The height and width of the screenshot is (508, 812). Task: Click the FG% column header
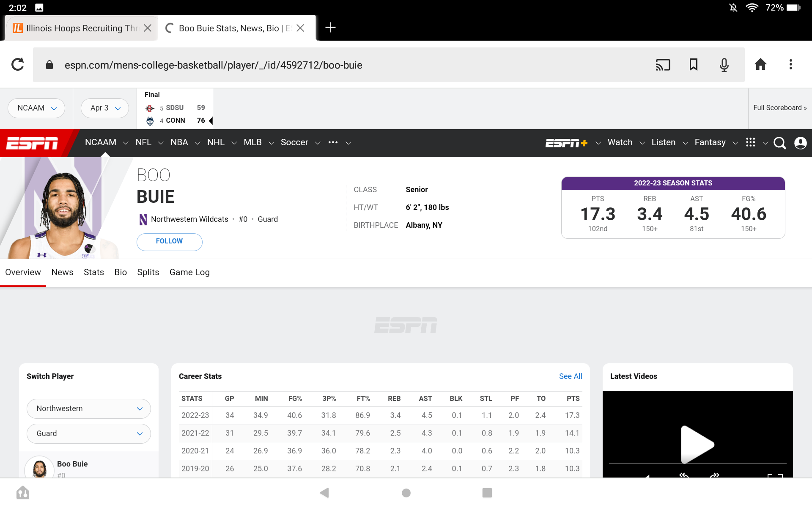(295, 398)
